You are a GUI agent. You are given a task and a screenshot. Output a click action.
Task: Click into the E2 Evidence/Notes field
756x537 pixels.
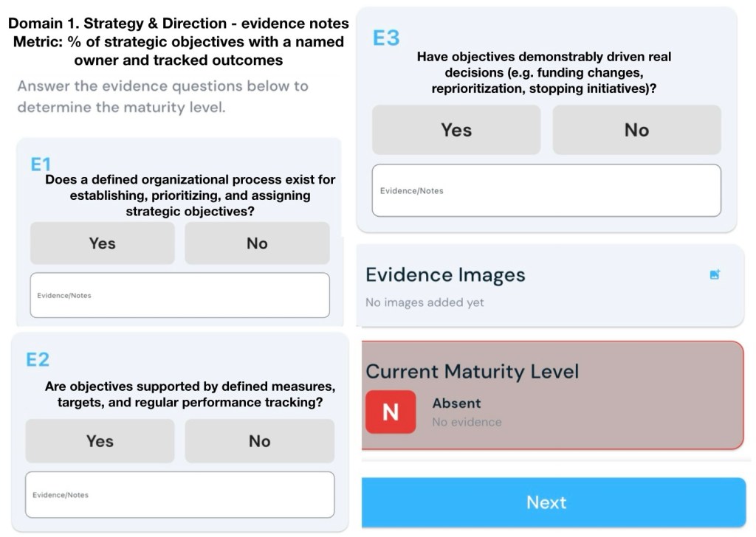179,494
